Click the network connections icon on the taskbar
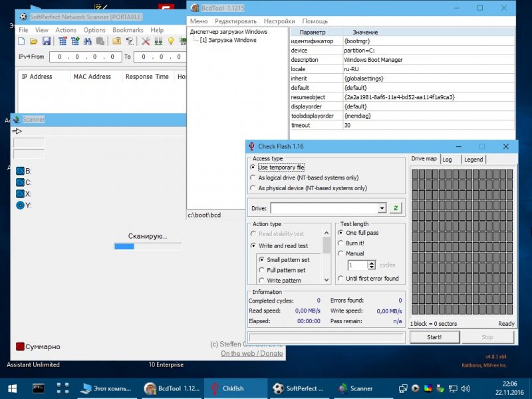The width and height of the screenshot is (532, 399). click(453, 388)
